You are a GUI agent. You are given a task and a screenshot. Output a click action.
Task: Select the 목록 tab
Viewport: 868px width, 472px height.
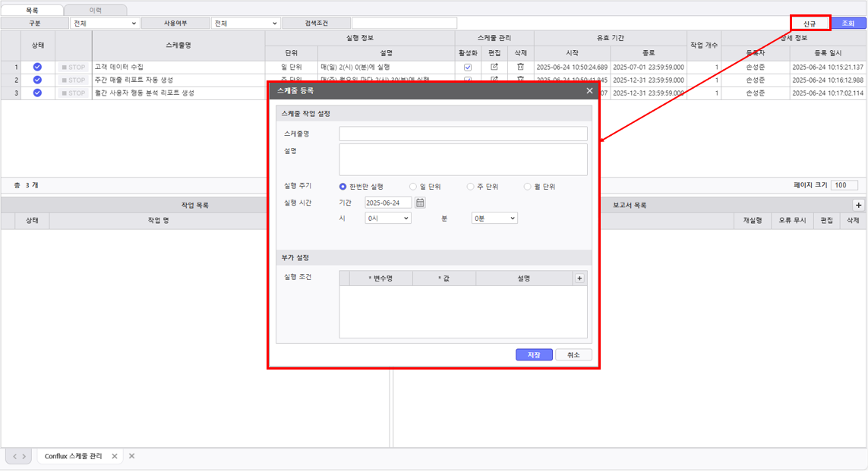coord(33,10)
